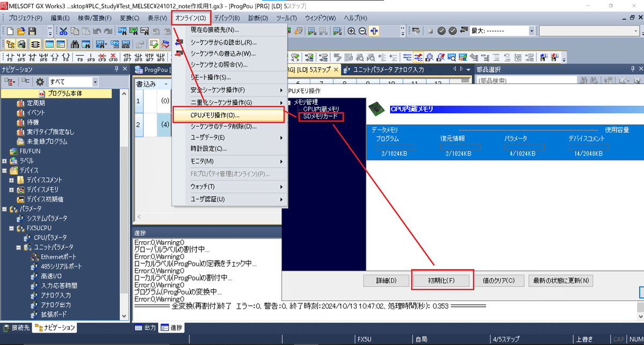Click the fit-width zoom icon
This screenshot has height=345, width=644.
(x=374, y=31)
